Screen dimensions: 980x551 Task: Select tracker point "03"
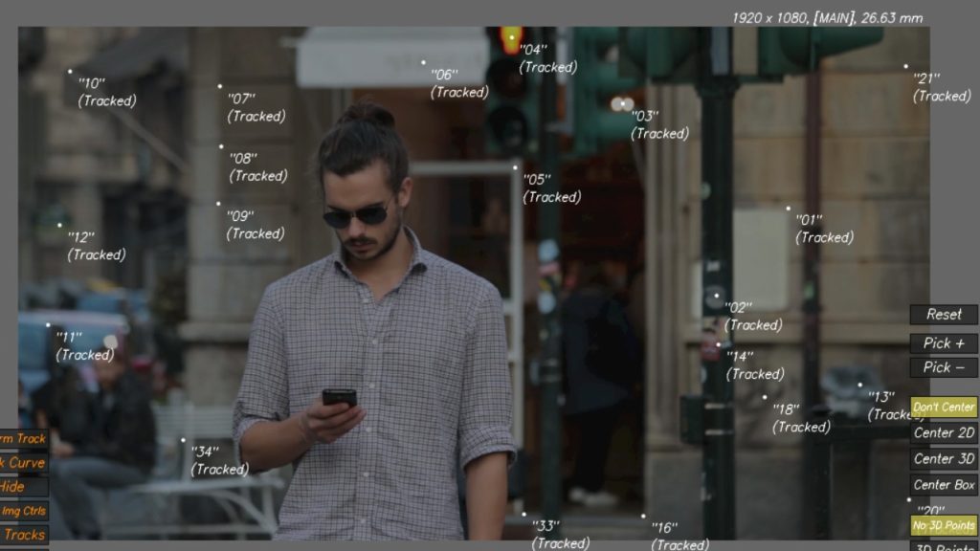coord(623,103)
